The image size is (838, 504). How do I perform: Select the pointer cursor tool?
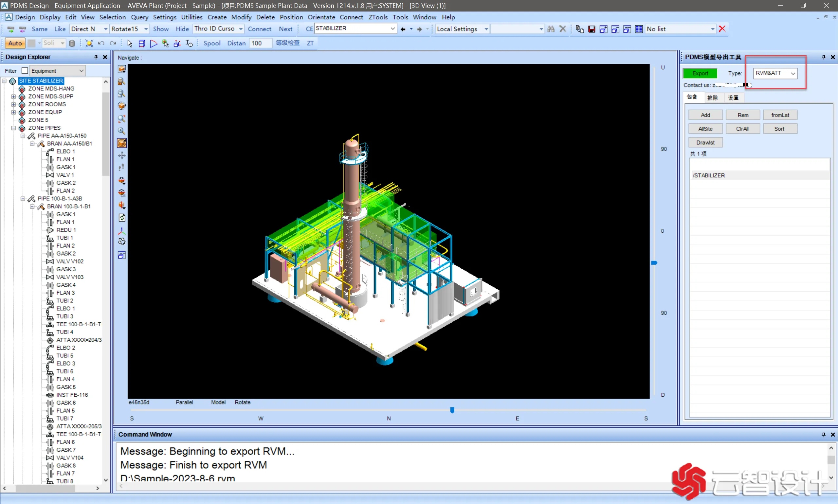point(130,43)
